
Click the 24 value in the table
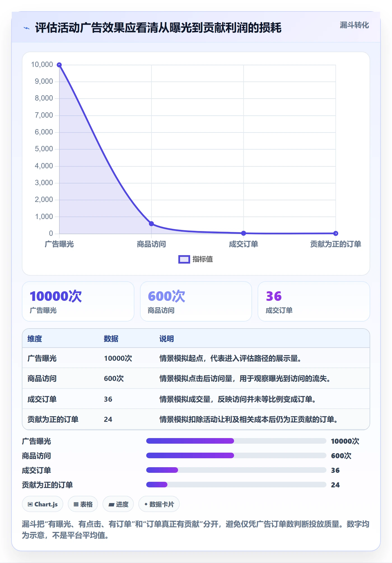pos(108,419)
